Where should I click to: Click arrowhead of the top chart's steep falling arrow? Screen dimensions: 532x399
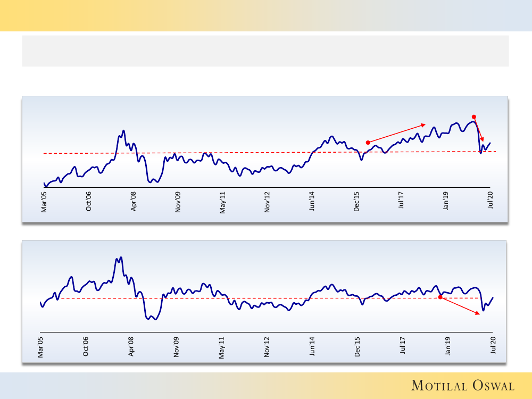(482, 139)
